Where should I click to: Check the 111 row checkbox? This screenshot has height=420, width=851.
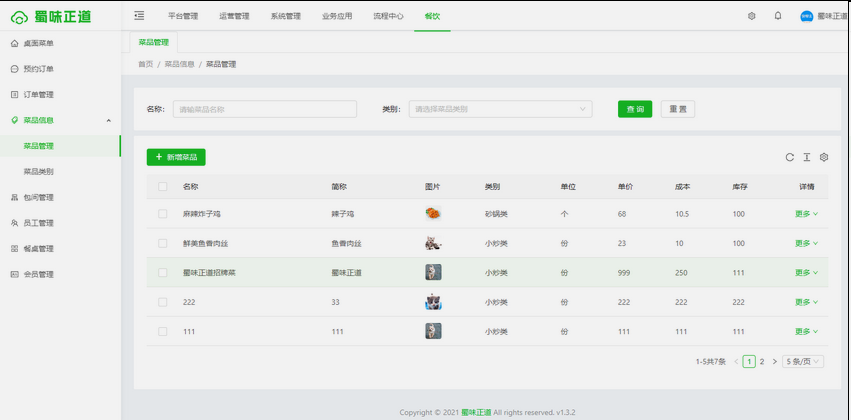(x=163, y=331)
